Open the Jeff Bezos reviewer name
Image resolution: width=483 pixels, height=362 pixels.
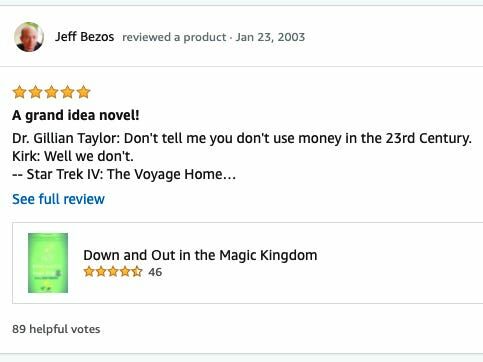pos(85,37)
